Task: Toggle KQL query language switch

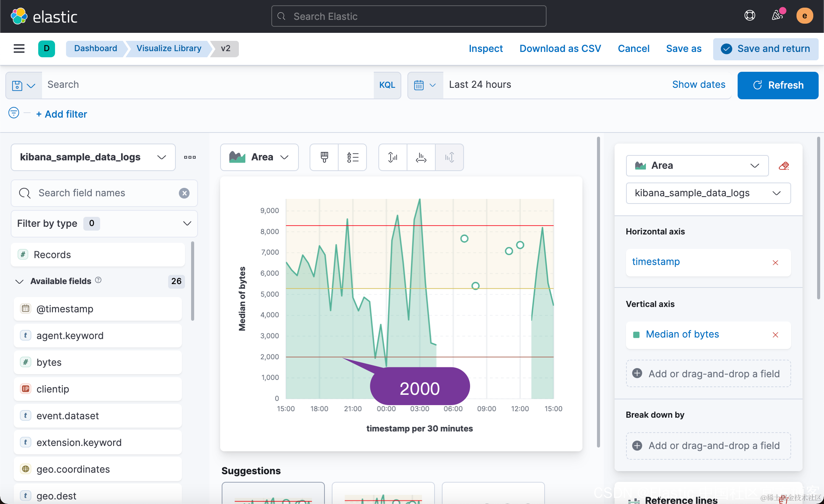Action: coord(387,85)
